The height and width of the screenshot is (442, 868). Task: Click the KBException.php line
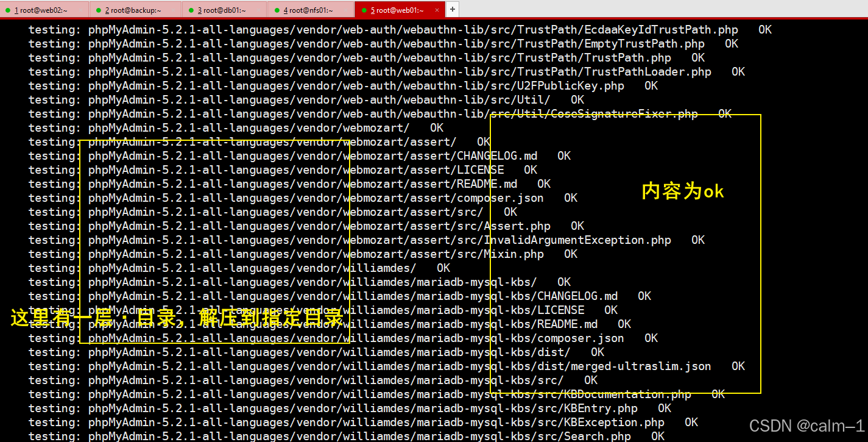[x=363, y=422]
